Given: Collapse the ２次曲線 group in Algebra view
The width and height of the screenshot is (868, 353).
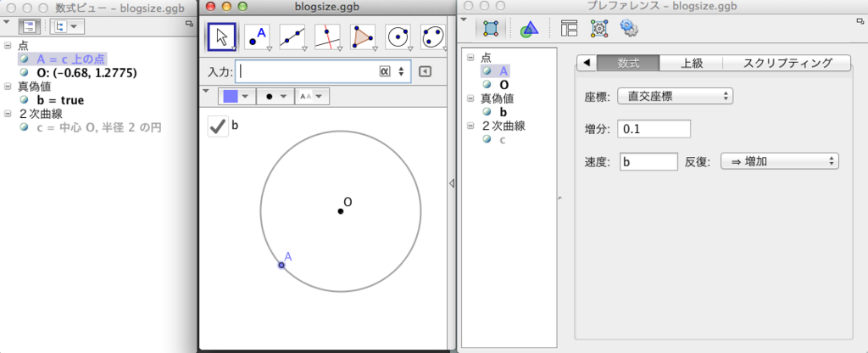Looking at the screenshot, I should pos(7,114).
